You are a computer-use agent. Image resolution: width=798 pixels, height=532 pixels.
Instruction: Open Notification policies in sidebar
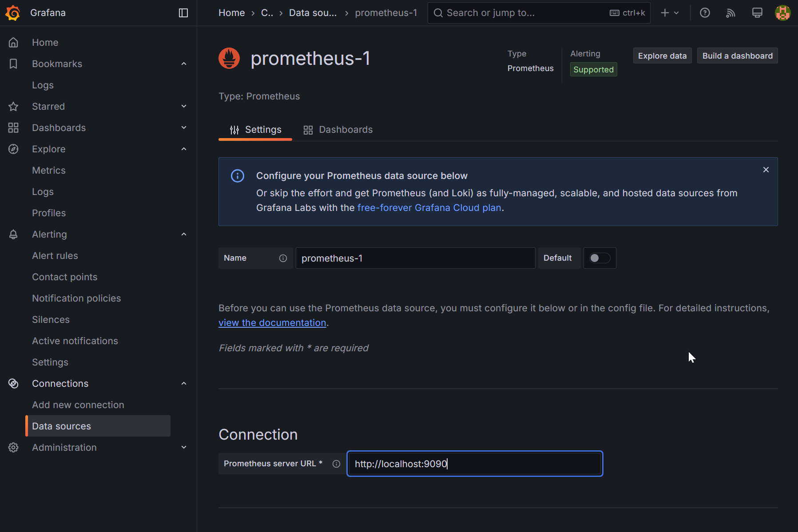pos(76,298)
